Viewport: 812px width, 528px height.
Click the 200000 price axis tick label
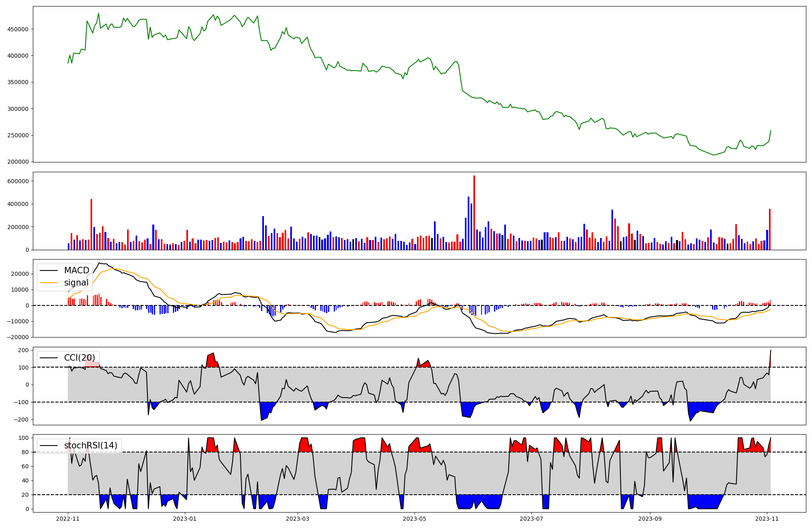(18, 162)
